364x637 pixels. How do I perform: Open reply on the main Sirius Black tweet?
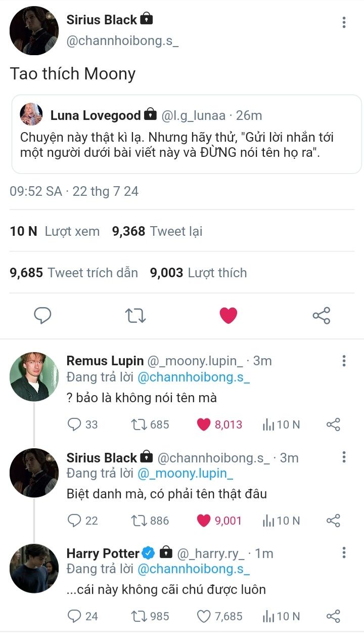pyautogui.click(x=42, y=316)
